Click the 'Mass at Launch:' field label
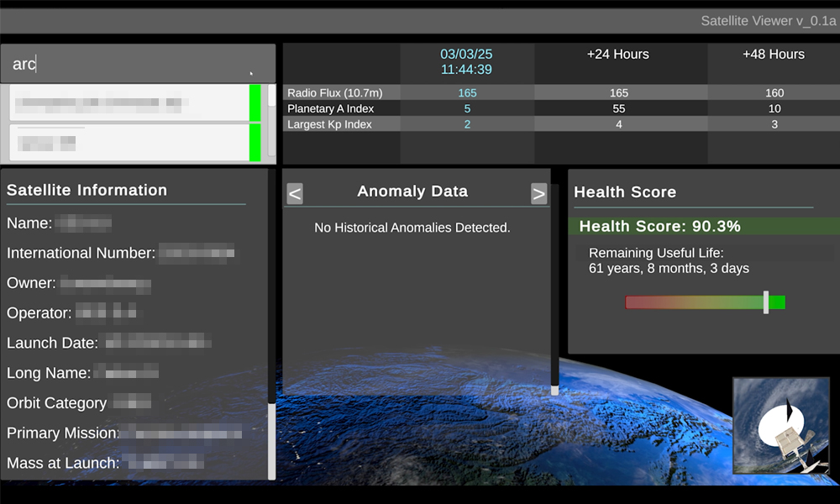840x504 pixels. pos(63,463)
